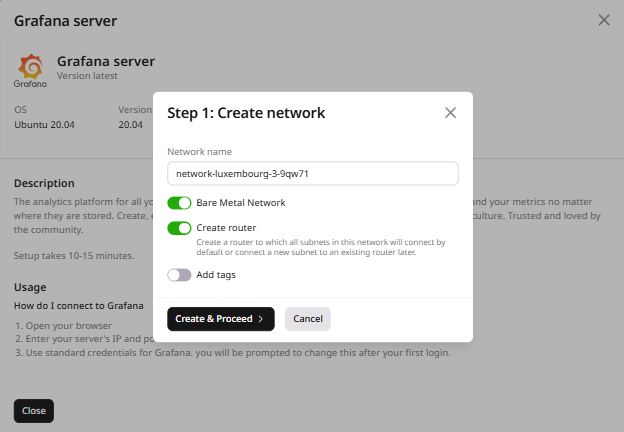Viewport: 624px width, 432px height.
Task: Click the 'Add tags' label
Action: click(216, 275)
